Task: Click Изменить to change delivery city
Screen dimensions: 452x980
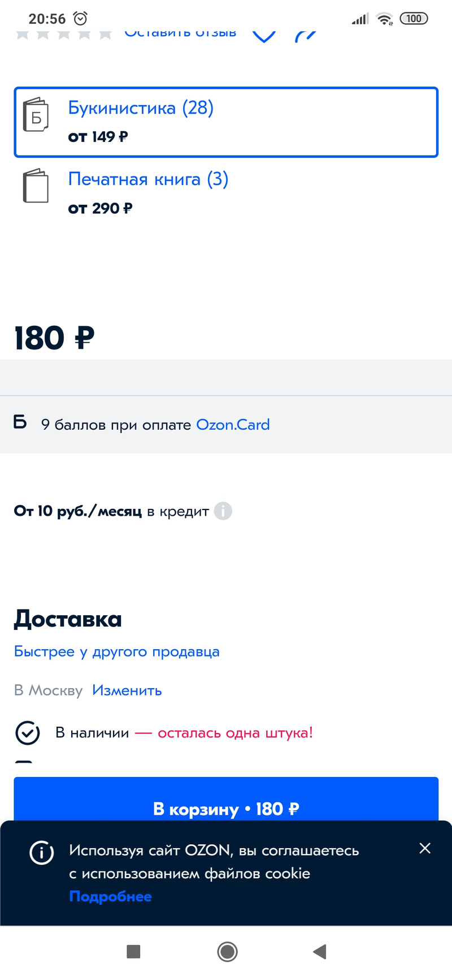Action: (127, 690)
